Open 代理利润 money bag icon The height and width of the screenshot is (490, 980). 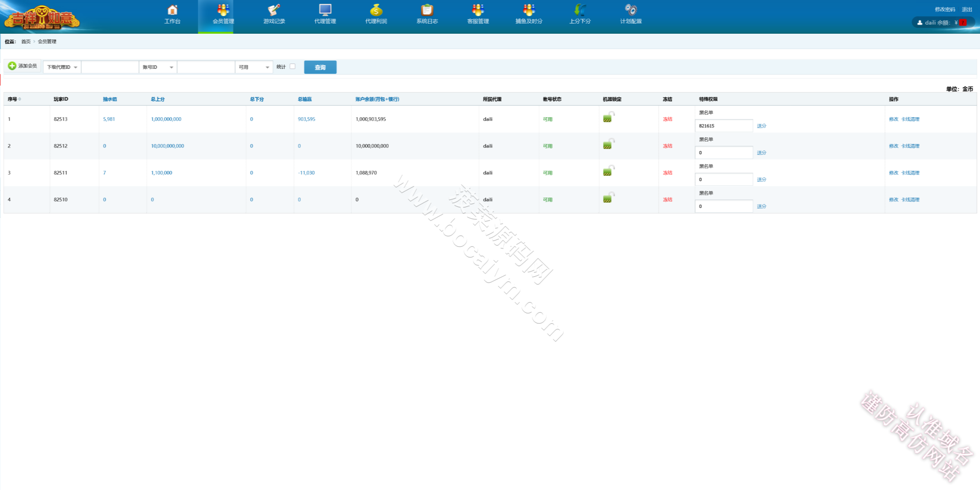376,10
